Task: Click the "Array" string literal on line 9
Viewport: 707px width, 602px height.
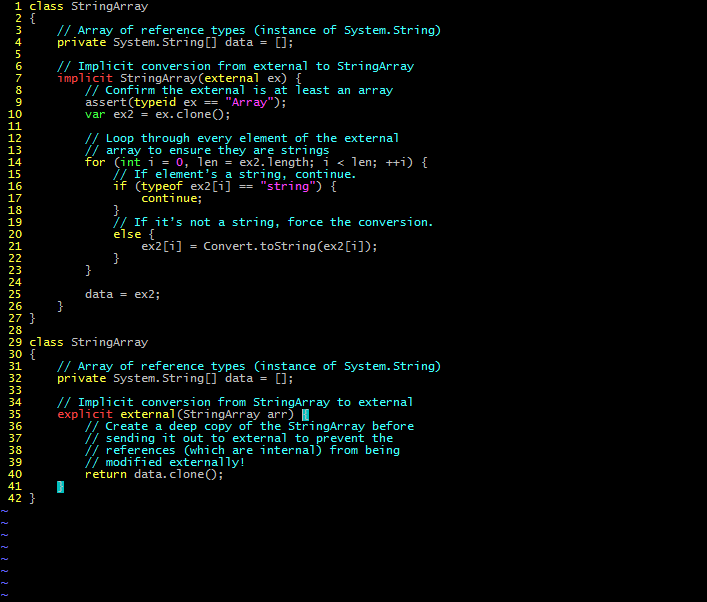Action: point(249,102)
